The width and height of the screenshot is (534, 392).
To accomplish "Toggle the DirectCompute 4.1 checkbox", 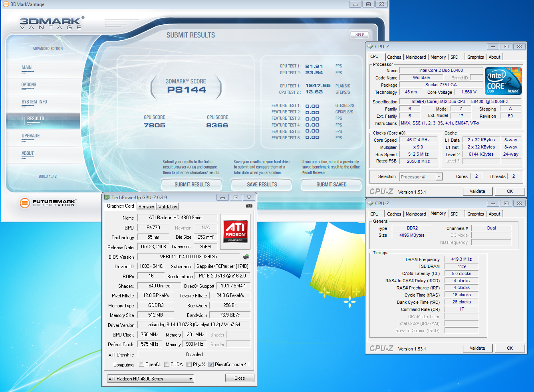I will pos(211,364).
